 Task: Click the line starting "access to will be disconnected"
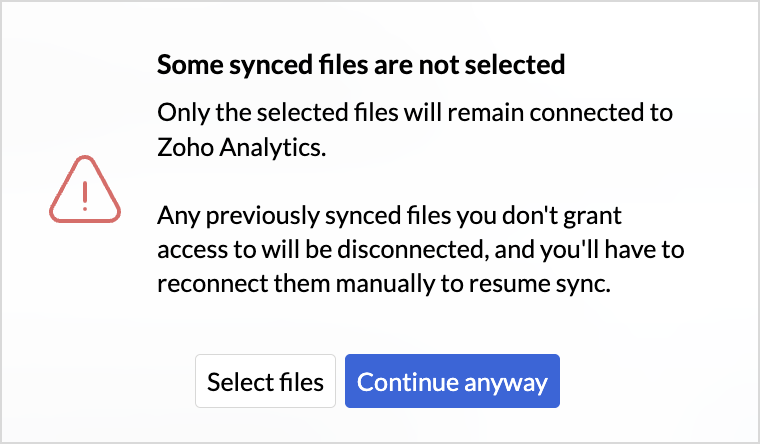click(420, 248)
